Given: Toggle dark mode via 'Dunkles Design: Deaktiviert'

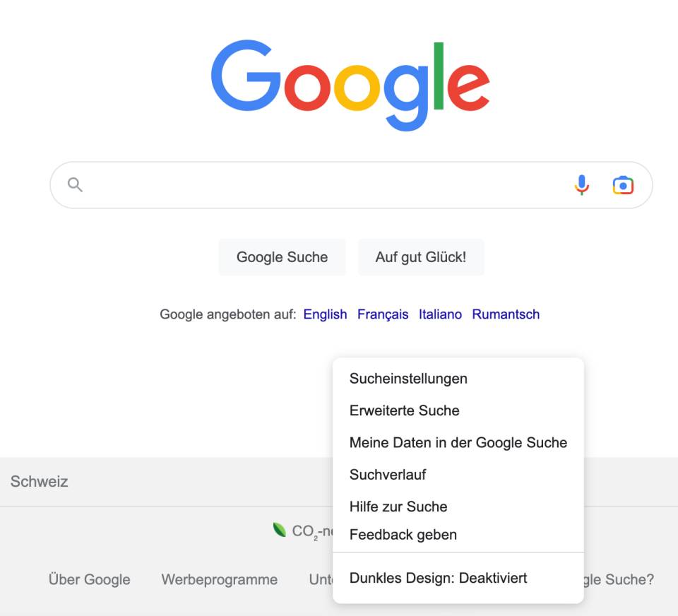Looking at the screenshot, I should (437, 578).
